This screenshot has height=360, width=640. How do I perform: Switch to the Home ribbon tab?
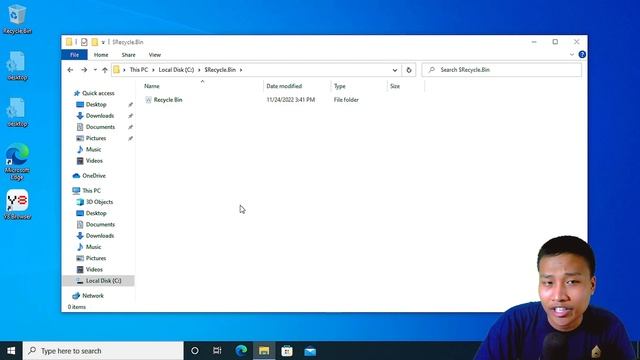(x=101, y=55)
